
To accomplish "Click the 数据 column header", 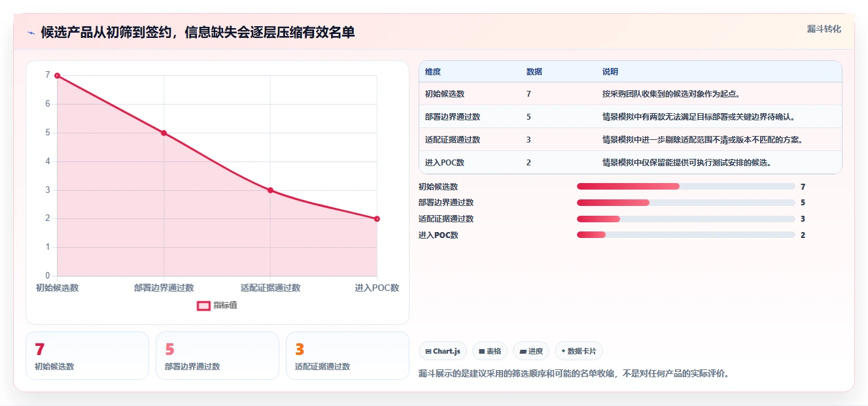I will coord(534,72).
